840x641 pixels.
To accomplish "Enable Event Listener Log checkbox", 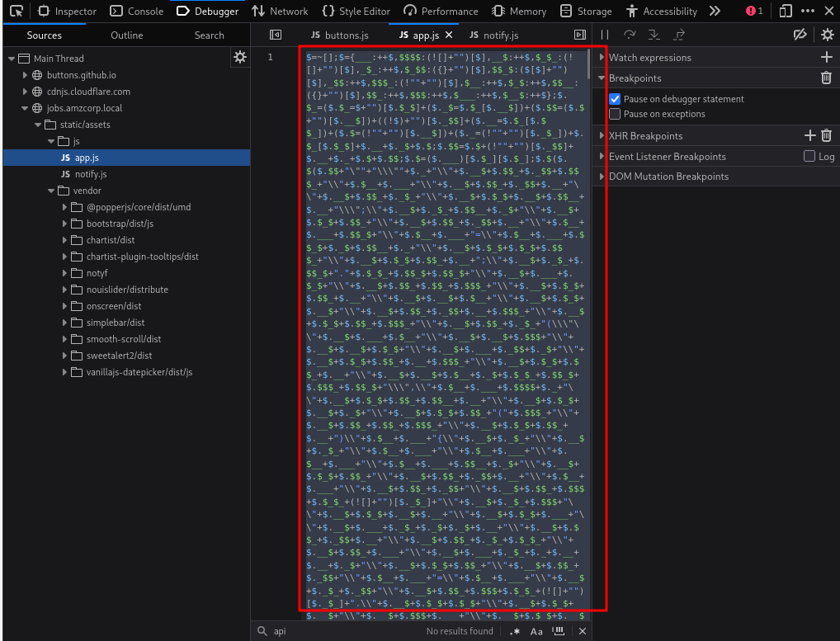I will click(809, 157).
